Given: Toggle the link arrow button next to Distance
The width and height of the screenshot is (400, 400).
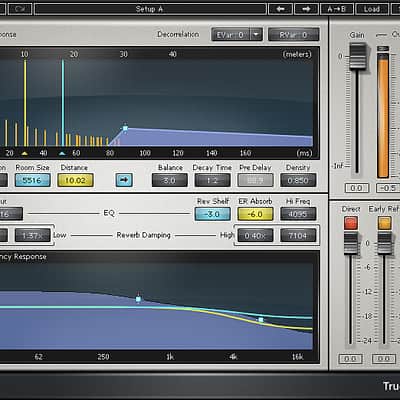Looking at the screenshot, I should [124, 180].
